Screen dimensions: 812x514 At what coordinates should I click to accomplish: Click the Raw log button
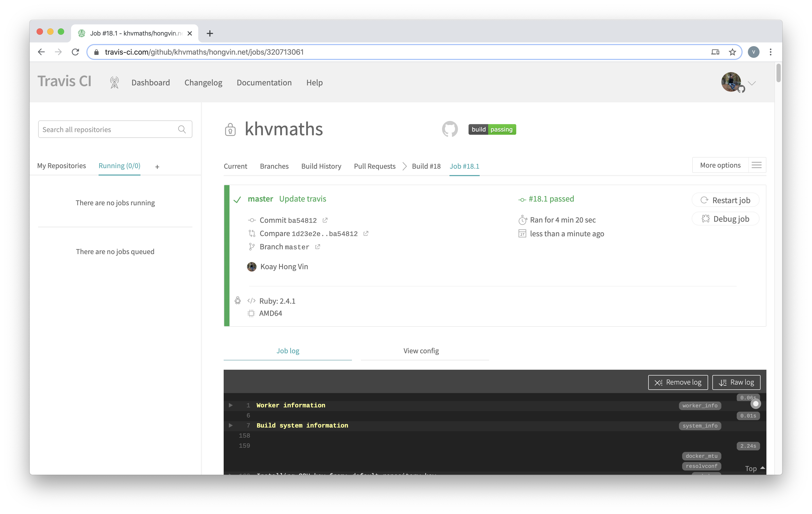(736, 382)
